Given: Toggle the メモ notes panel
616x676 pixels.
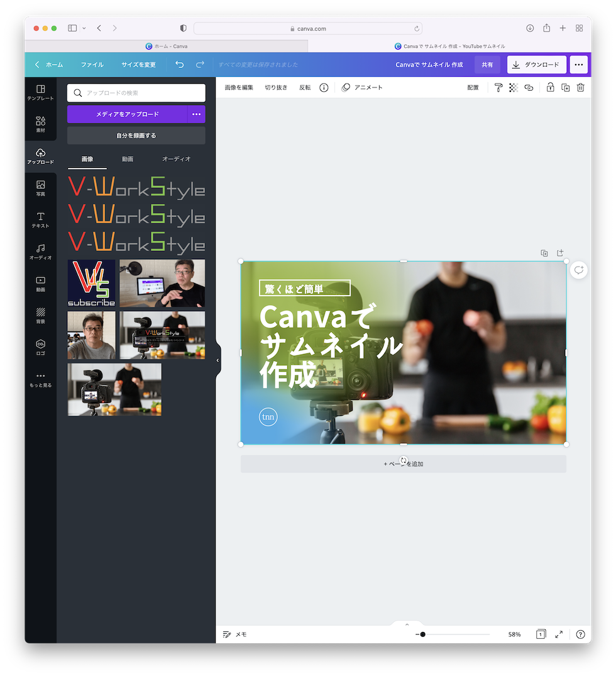Looking at the screenshot, I should (234, 634).
